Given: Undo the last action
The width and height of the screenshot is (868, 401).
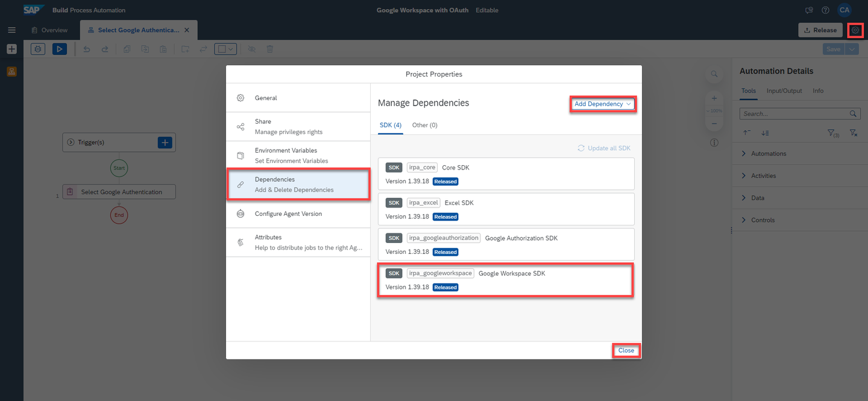Looking at the screenshot, I should click(x=87, y=49).
